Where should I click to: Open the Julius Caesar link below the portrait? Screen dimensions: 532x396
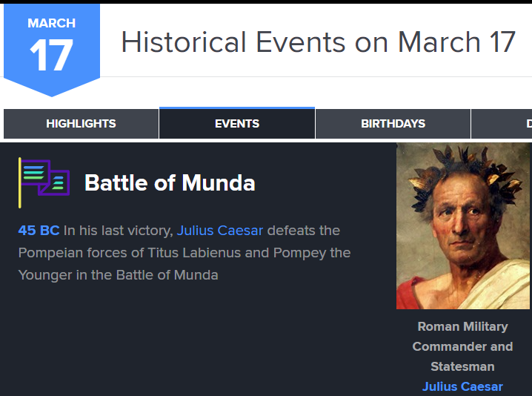click(462, 386)
